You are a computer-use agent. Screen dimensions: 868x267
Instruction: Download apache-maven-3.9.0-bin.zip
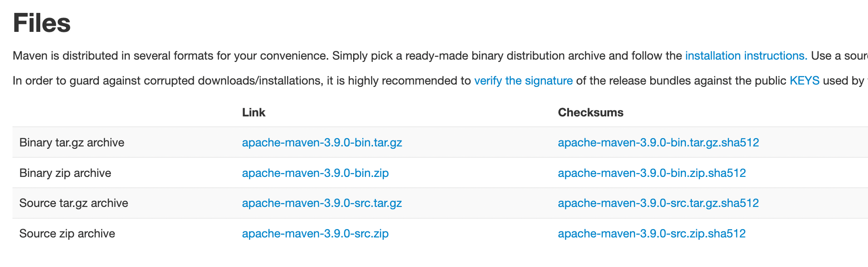[x=315, y=173]
